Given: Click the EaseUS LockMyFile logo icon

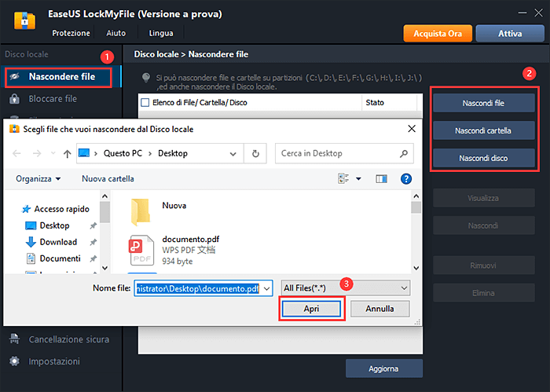Looking at the screenshot, I should 24,21.
